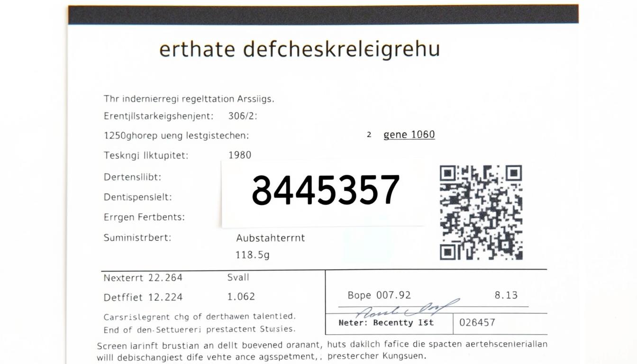Click the weight value "118.5g"
The width and height of the screenshot is (637, 364).
[253, 255]
